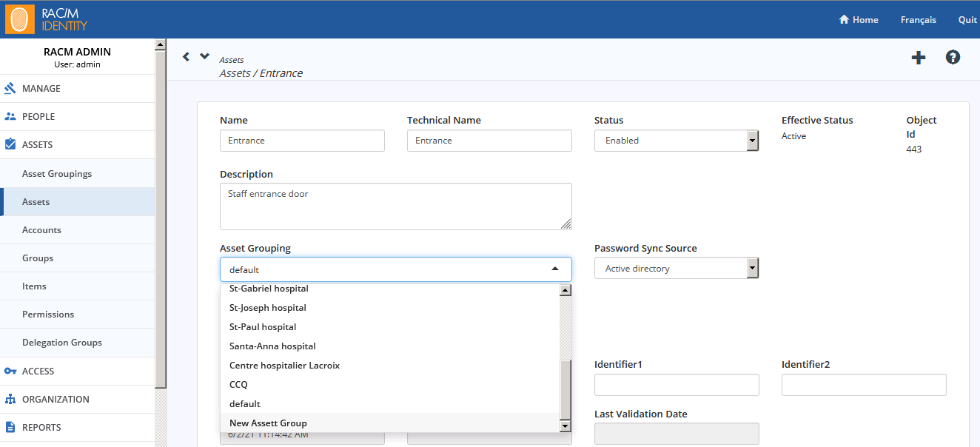Select Assets submenu item

coord(78,201)
